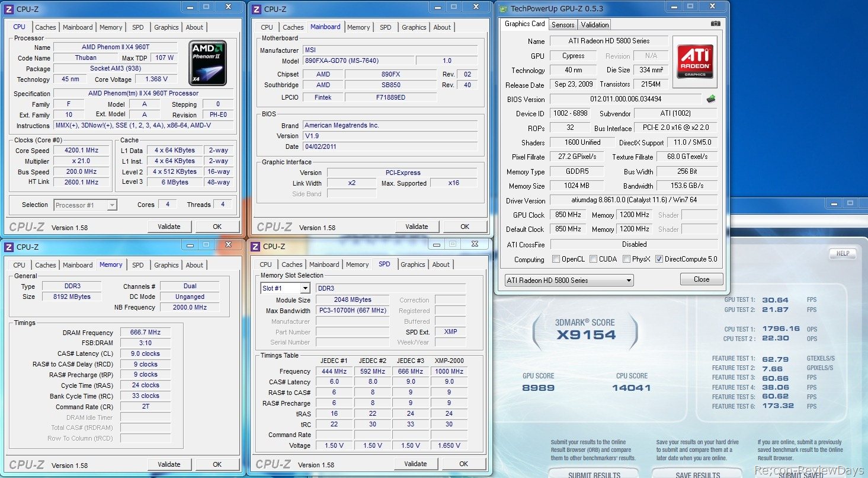
Task: Switch to the Sensors tab in GPU-Z
Action: click(x=562, y=25)
